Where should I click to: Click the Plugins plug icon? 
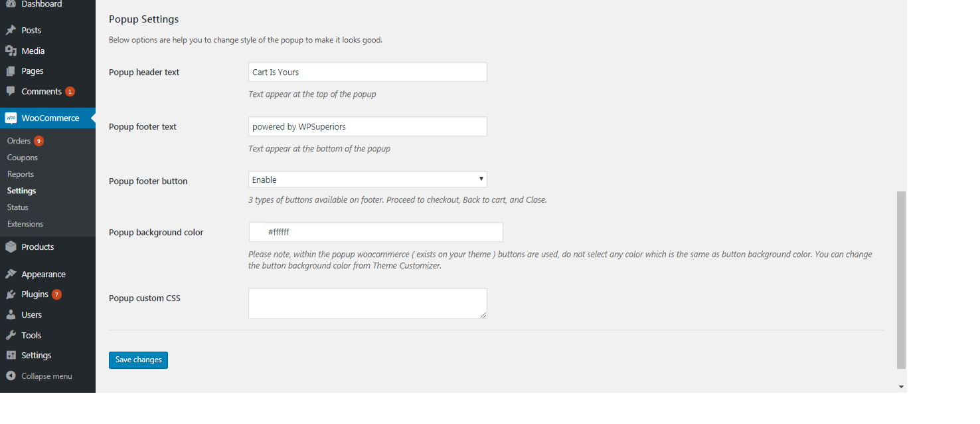click(x=11, y=294)
